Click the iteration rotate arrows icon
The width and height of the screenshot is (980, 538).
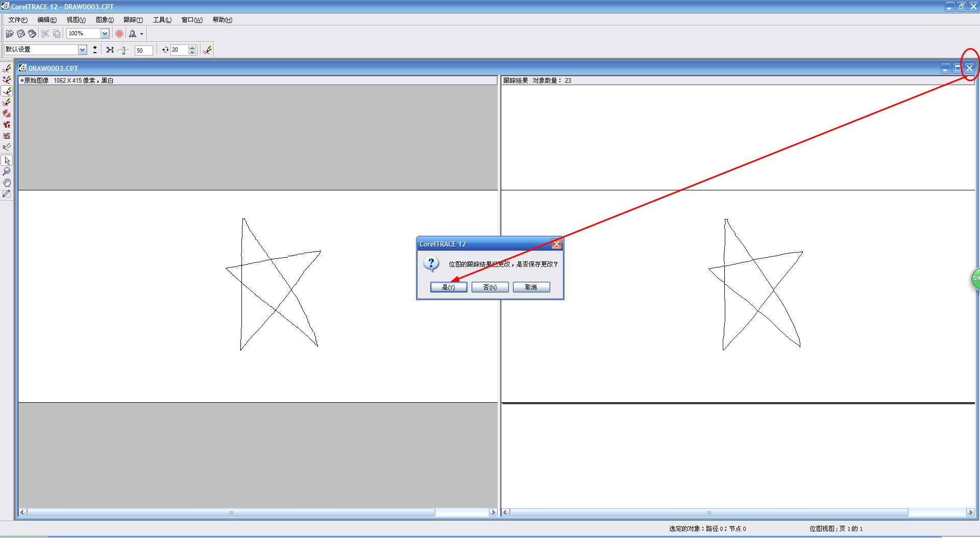pyautogui.click(x=165, y=50)
